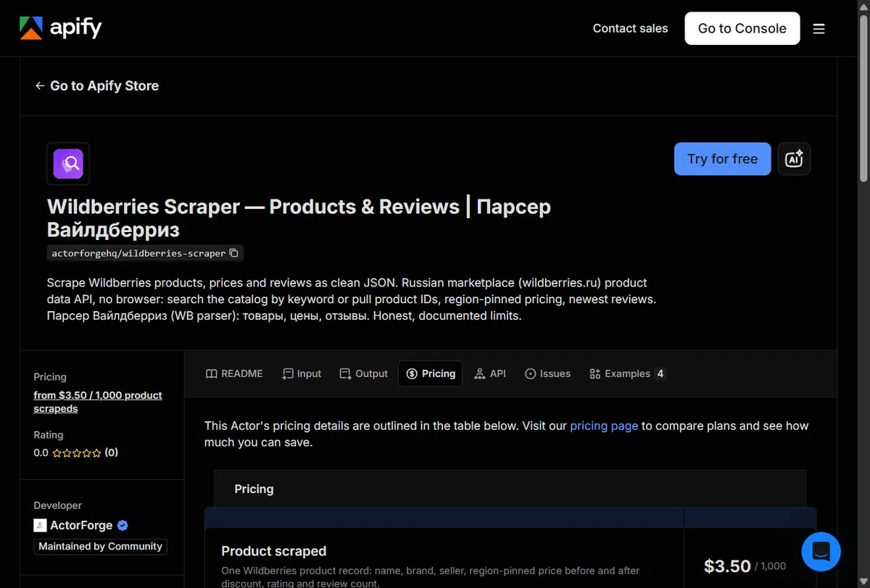Click Go to Console button
870x588 pixels.
(x=742, y=28)
